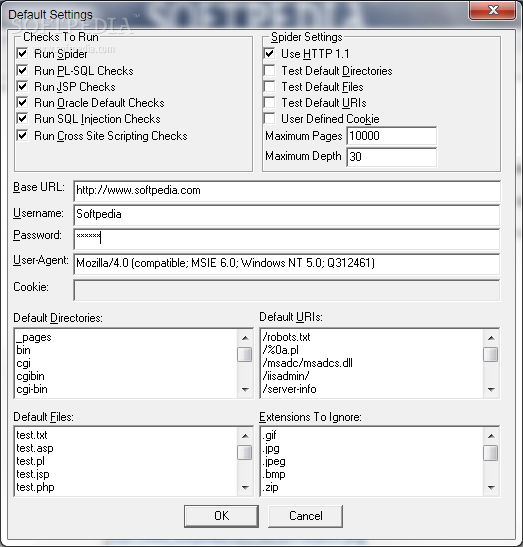Click Default Files scroll up arrow
Image resolution: width=523 pixels, height=547 pixels.
[x=245, y=436]
